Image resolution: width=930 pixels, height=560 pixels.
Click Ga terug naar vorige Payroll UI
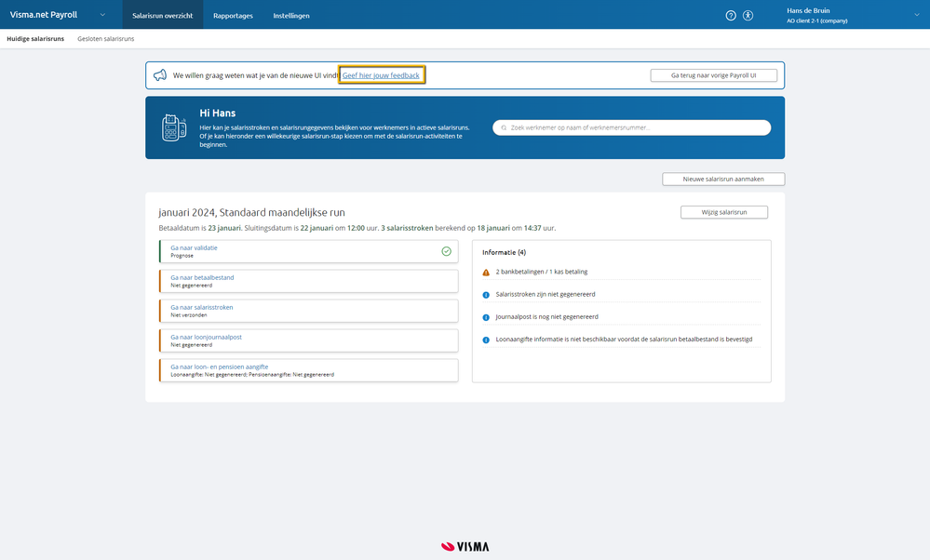713,75
